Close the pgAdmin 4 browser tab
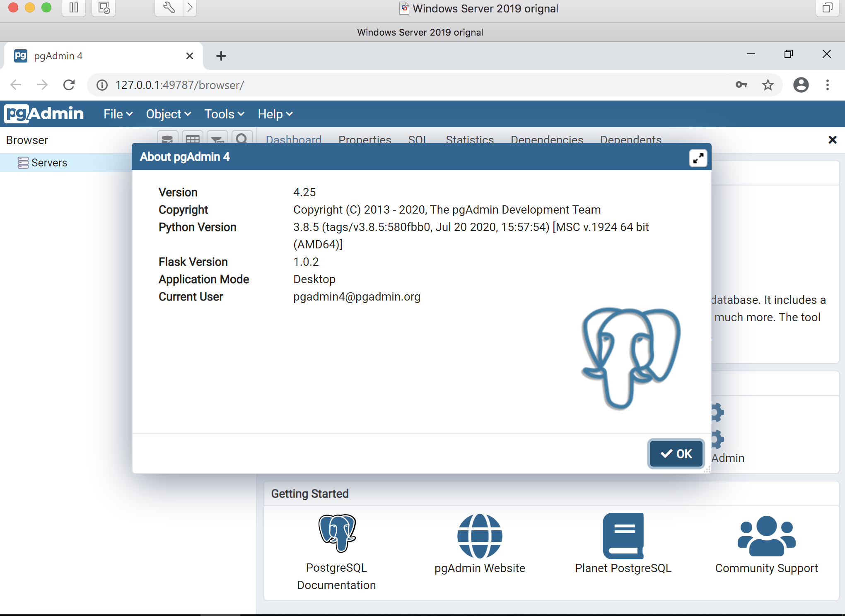845x616 pixels. (x=190, y=56)
